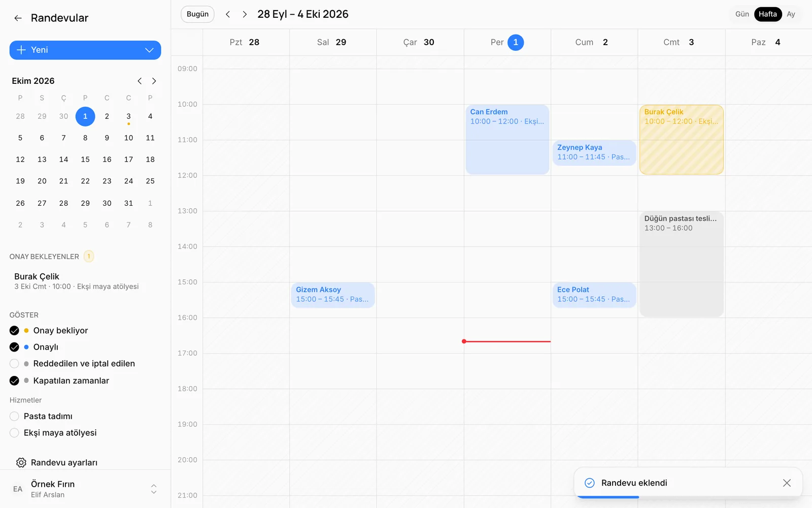812x508 pixels.
Task: Go to previous week in main calendar
Action: 228,14
